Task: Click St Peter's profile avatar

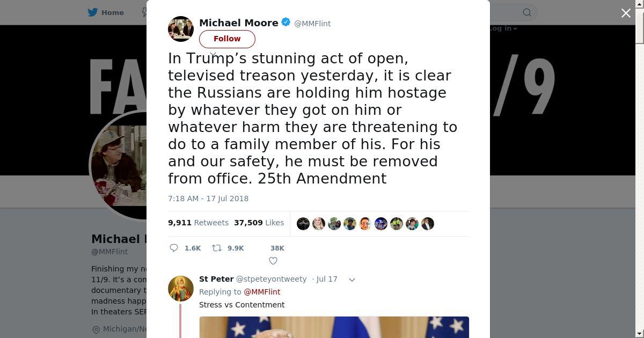Action: pos(181,288)
